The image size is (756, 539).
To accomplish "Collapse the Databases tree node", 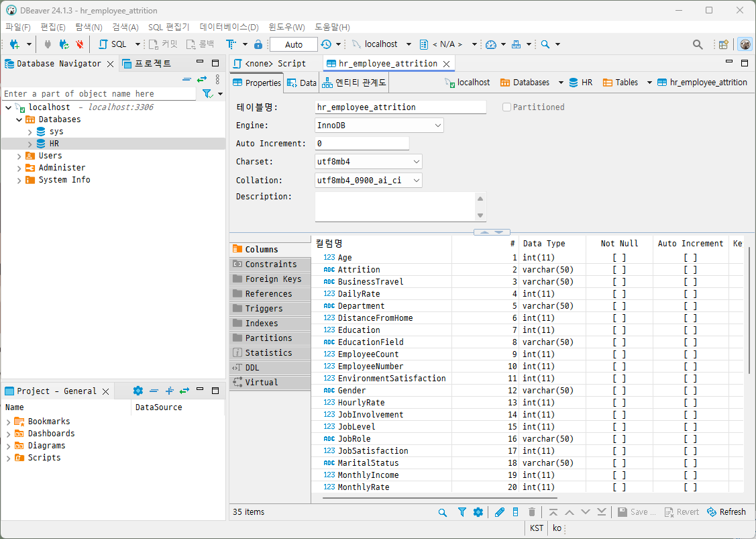I will 19,119.
